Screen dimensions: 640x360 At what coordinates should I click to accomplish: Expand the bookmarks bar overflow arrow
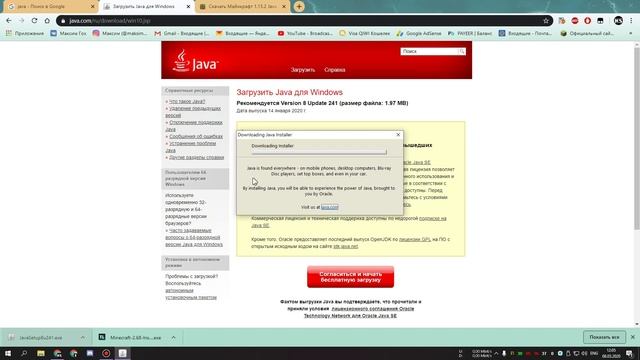coord(631,33)
